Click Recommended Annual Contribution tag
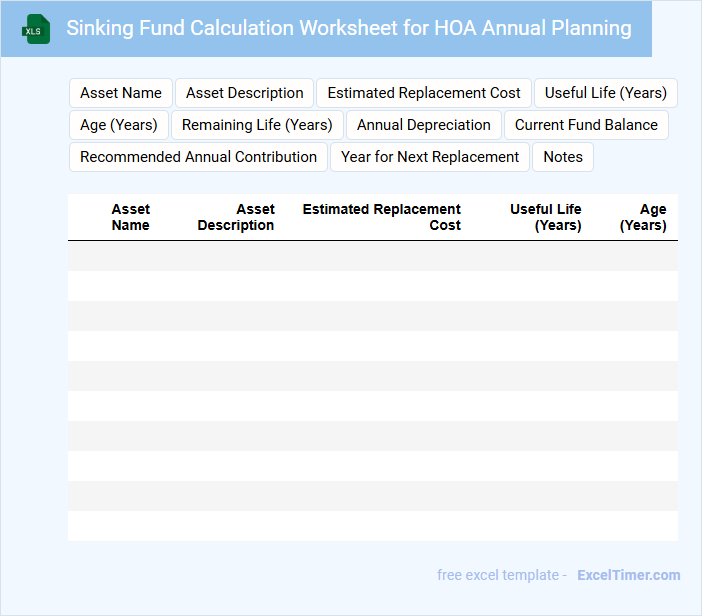The image size is (702, 616). [x=198, y=157]
